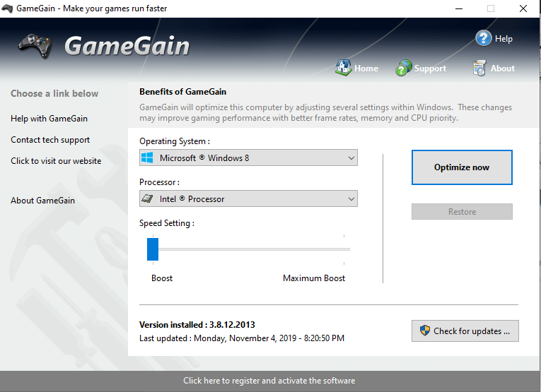Expand the Processor dropdown arrow
The height and width of the screenshot is (392, 541).
[351, 199]
